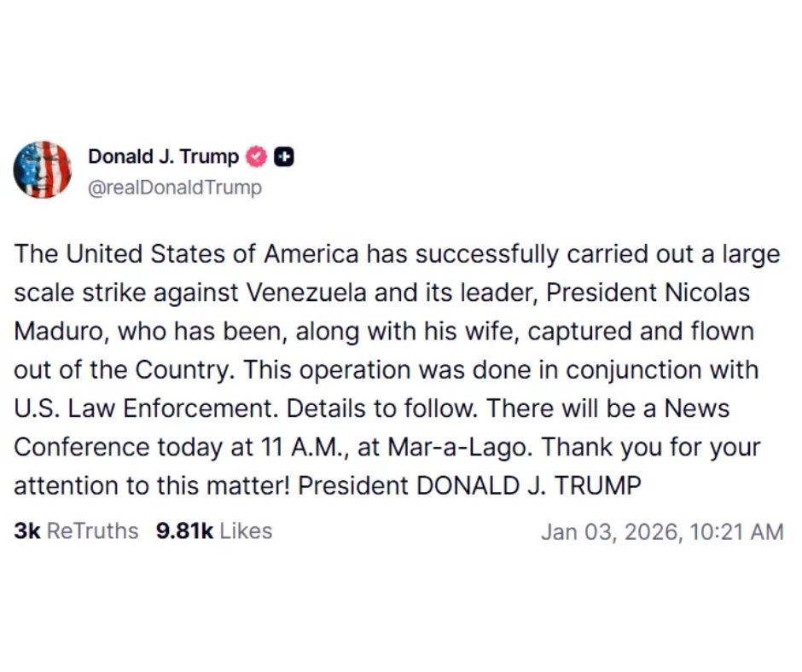
Task: Click the Jan 03, 2026 timestamp
Action: point(661,532)
